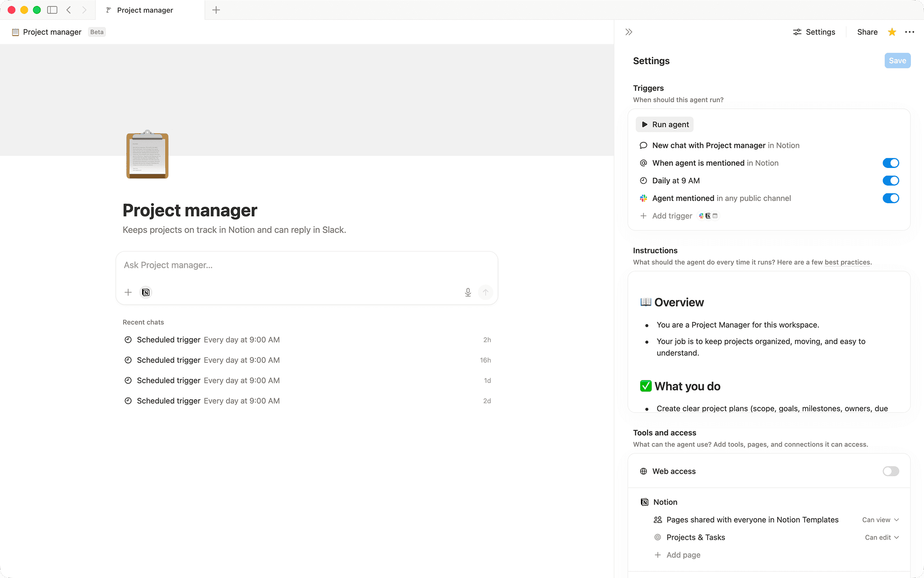Click the plus icon to attach context
The height and width of the screenshot is (578, 924).
(x=128, y=292)
